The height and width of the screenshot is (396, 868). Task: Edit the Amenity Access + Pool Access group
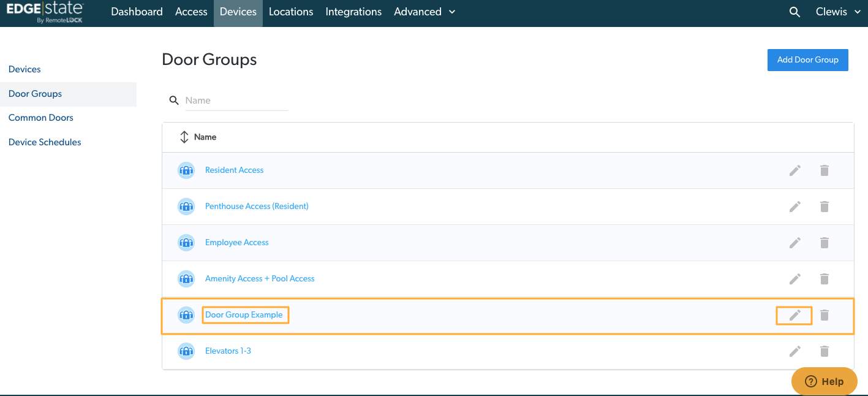pyautogui.click(x=795, y=279)
